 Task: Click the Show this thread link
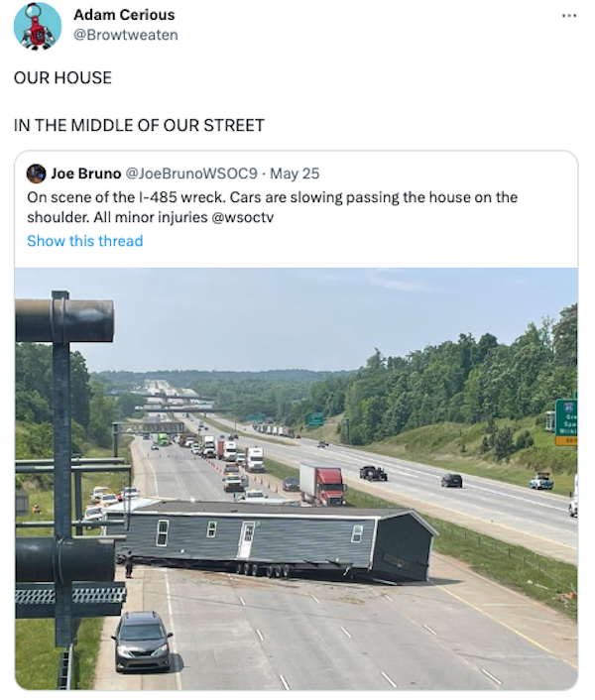coord(84,241)
